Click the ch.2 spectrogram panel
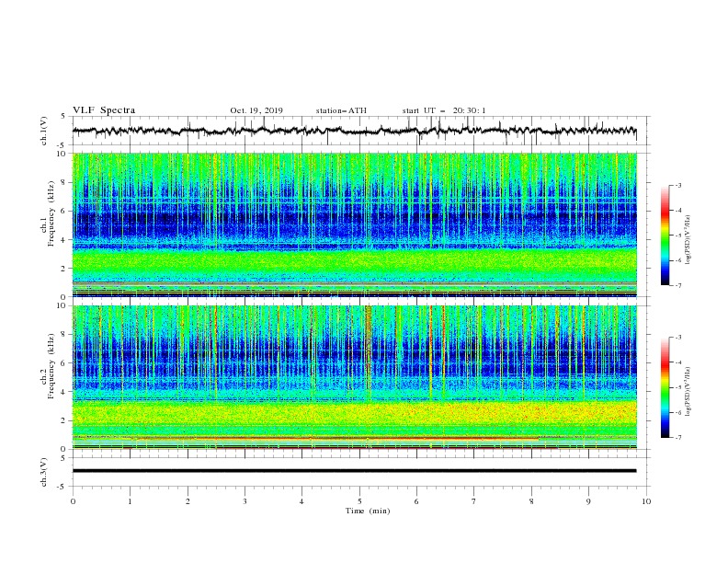728x563 pixels. [x=354, y=377]
